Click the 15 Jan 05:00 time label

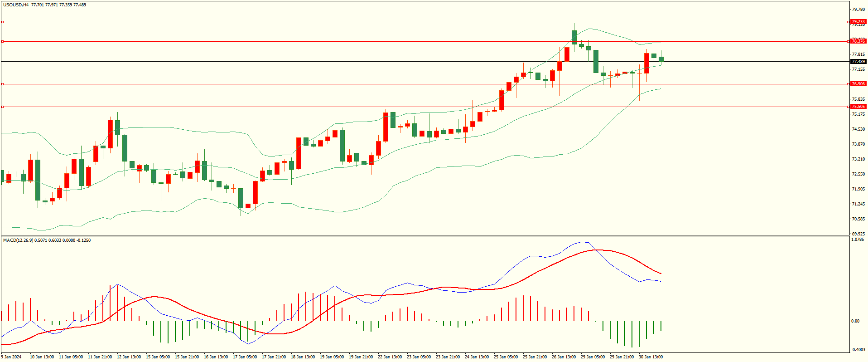coord(158,357)
